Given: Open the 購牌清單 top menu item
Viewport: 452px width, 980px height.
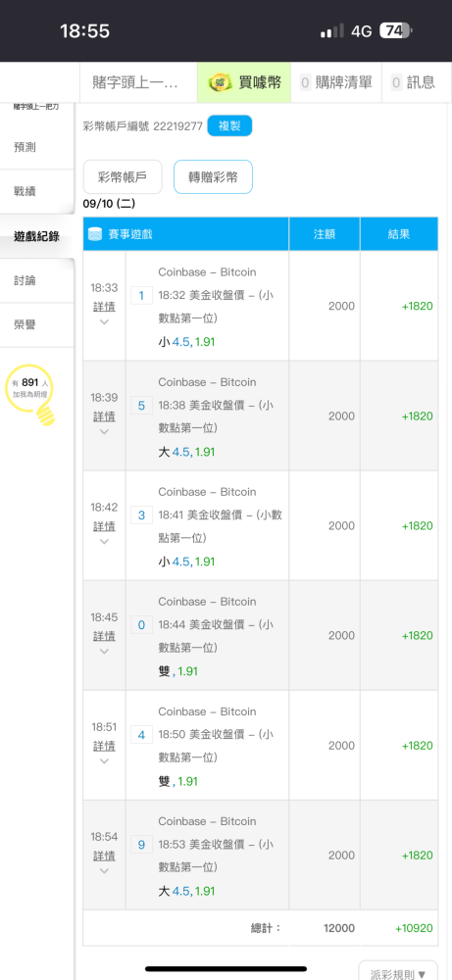Looking at the screenshot, I should pyautogui.click(x=336, y=82).
